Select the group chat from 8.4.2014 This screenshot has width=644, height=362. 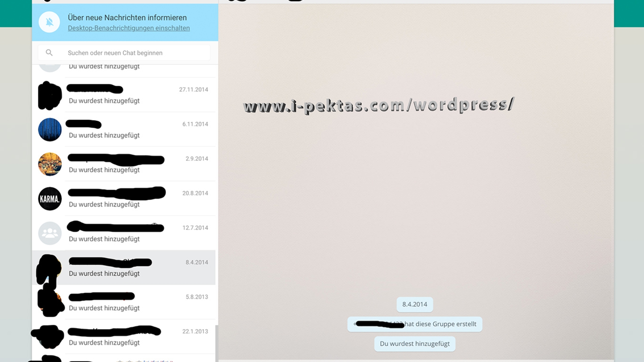124,267
